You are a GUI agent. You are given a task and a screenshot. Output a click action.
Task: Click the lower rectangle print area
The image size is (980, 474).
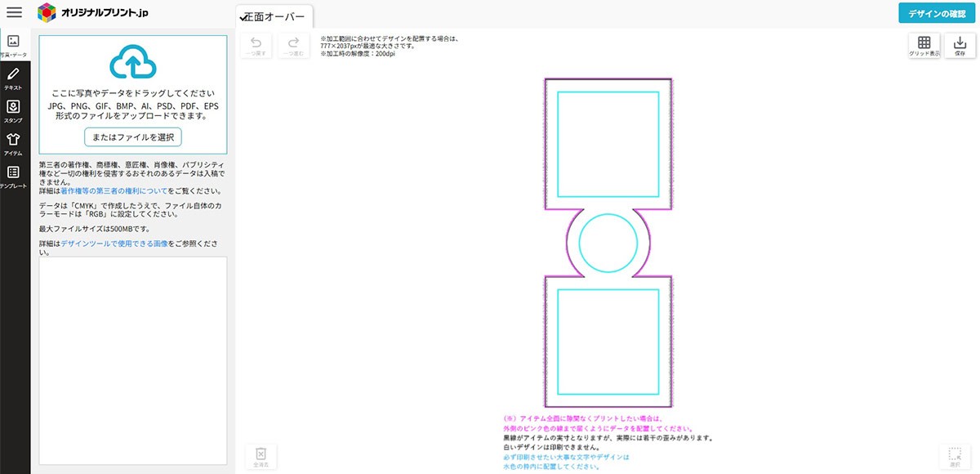click(x=608, y=341)
